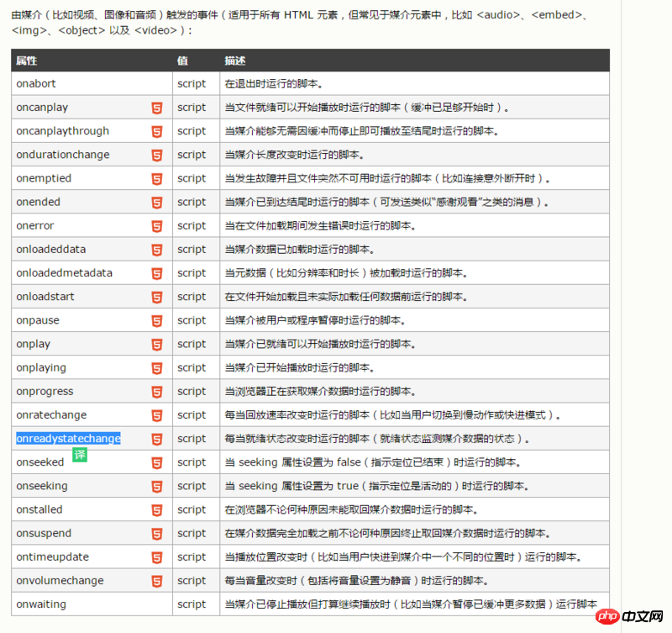Screen dimensions: 672x633
Task: Click the onended description about 感谢观看
Action: click(x=387, y=202)
